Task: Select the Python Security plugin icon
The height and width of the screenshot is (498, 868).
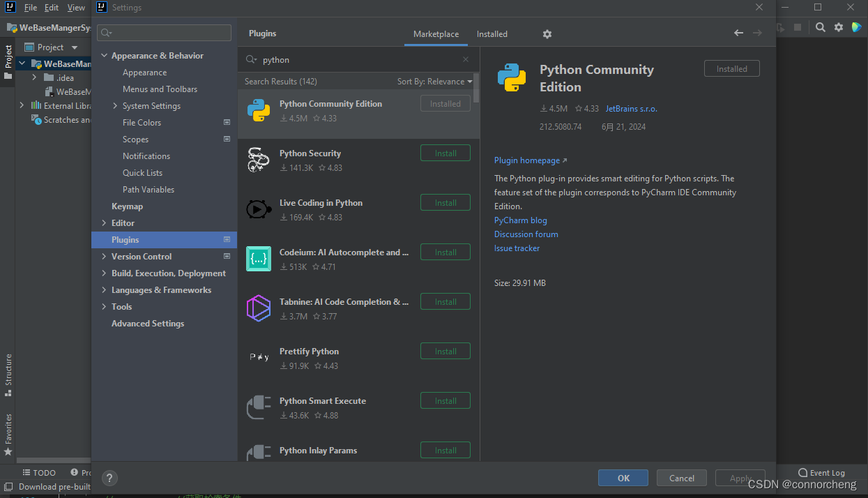Action: (x=259, y=160)
